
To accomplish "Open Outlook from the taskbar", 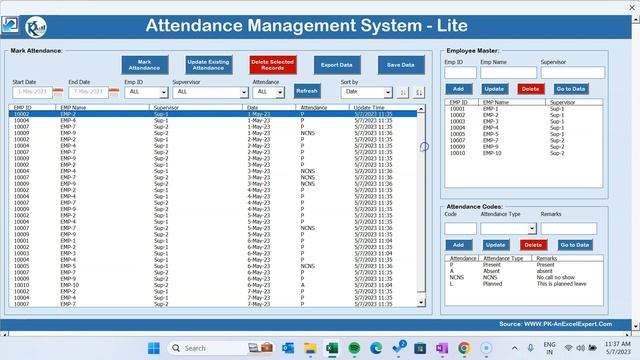I will tap(288, 348).
